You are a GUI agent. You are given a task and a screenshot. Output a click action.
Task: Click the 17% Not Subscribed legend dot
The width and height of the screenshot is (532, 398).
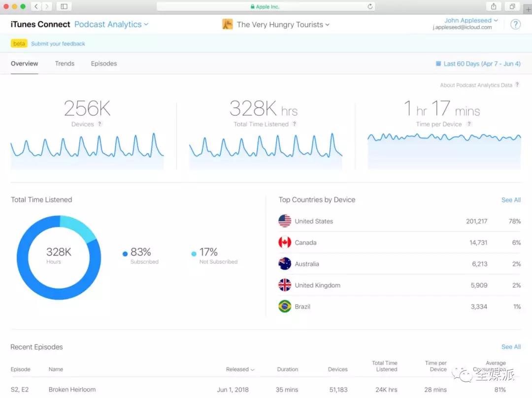[194, 253]
